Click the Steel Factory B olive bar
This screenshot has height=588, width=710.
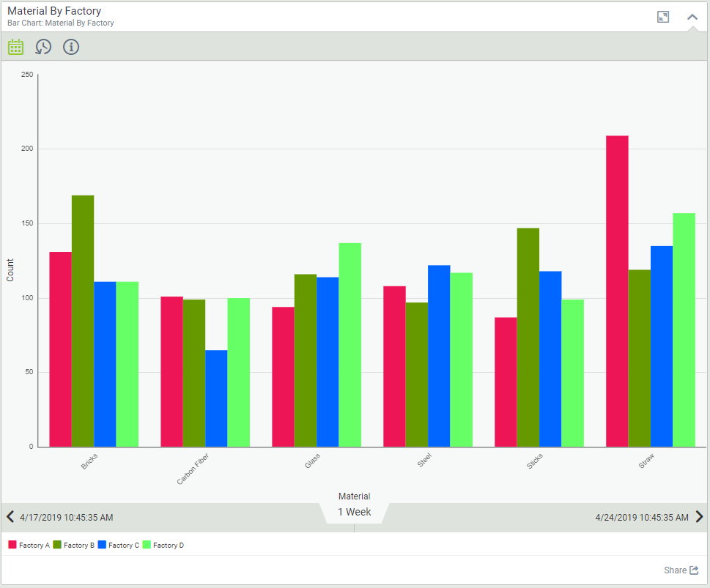tap(417, 375)
